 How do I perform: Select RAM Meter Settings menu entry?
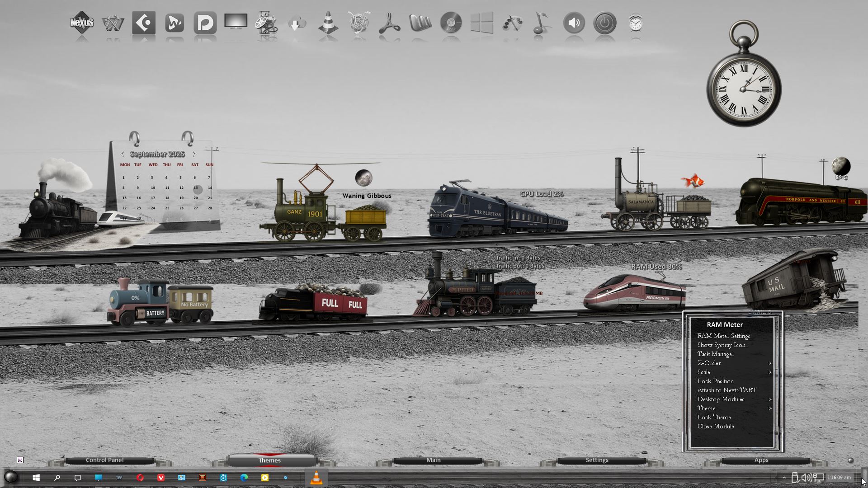click(x=723, y=336)
